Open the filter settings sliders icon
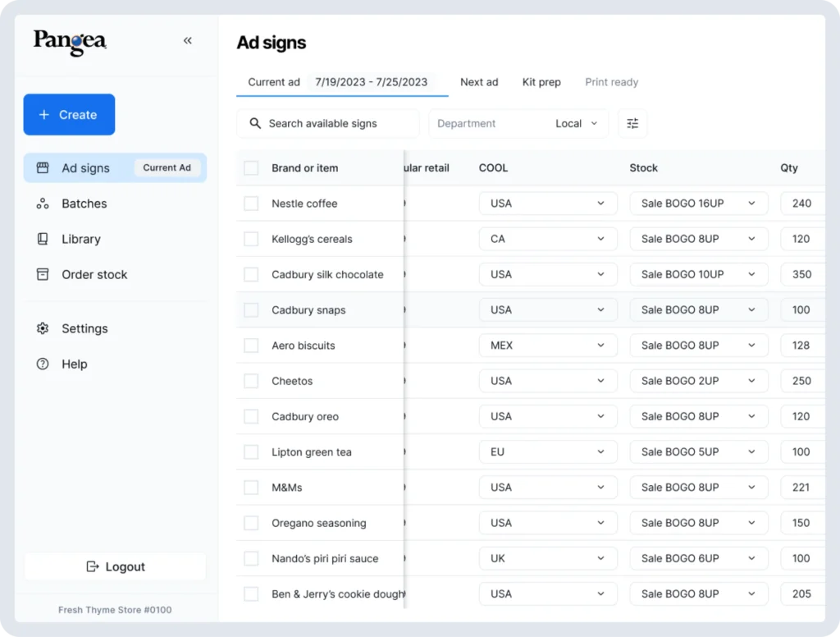 click(632, 123)
